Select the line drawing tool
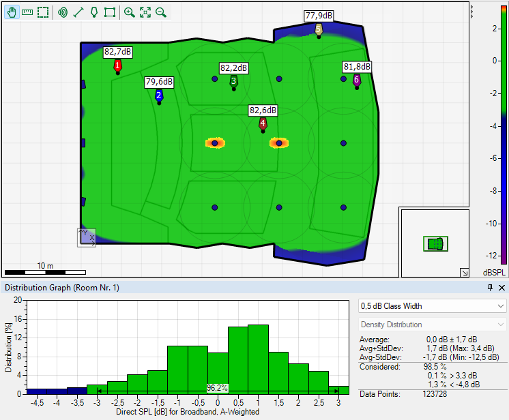 pyautogui.click(x=78, y=12)
